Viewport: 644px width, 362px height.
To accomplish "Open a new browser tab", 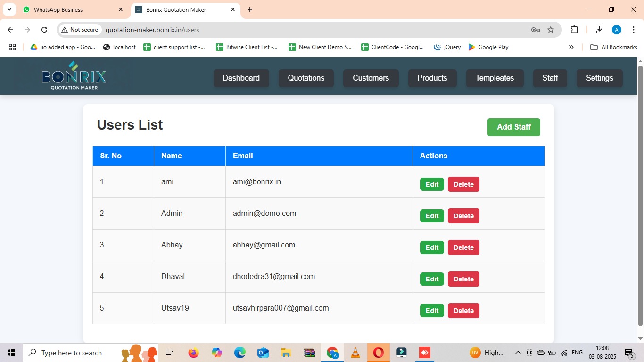I will tap(250, 9).
